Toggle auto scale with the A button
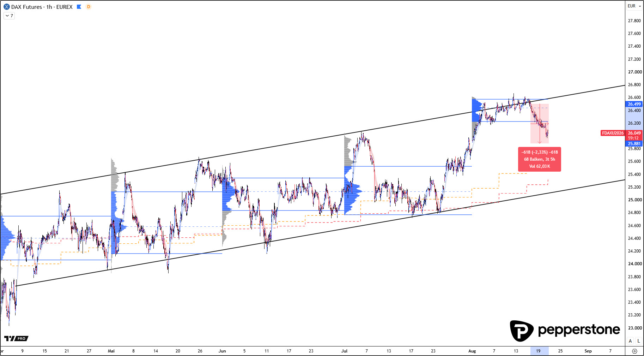 pos(630,341)
